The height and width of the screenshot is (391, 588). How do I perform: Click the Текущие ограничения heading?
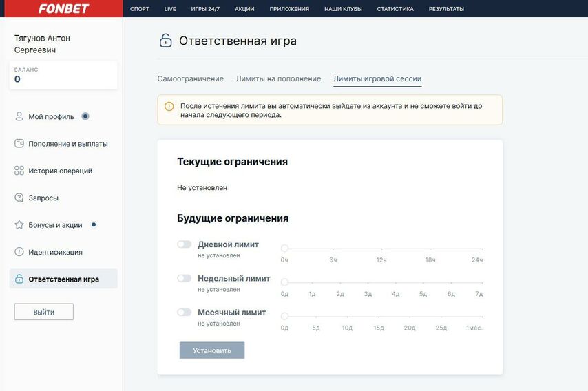(x=233, y=162)
